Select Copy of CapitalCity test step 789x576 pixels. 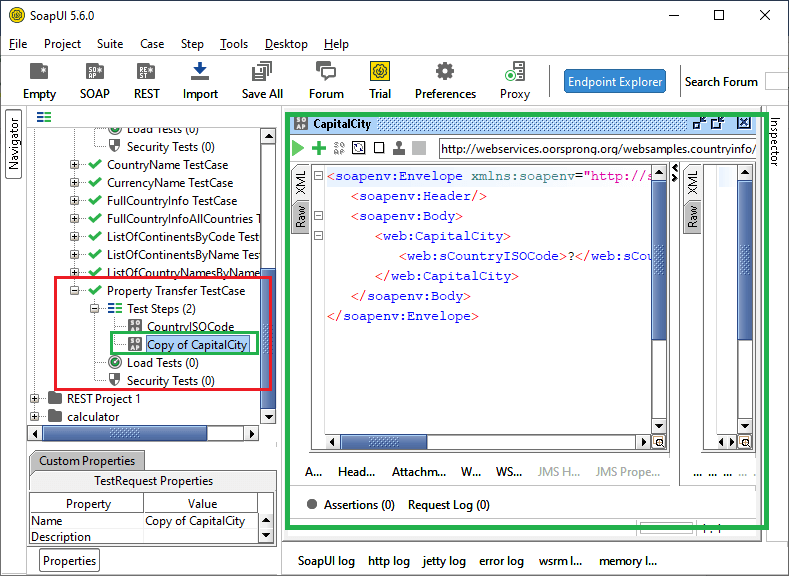[197, 345]
